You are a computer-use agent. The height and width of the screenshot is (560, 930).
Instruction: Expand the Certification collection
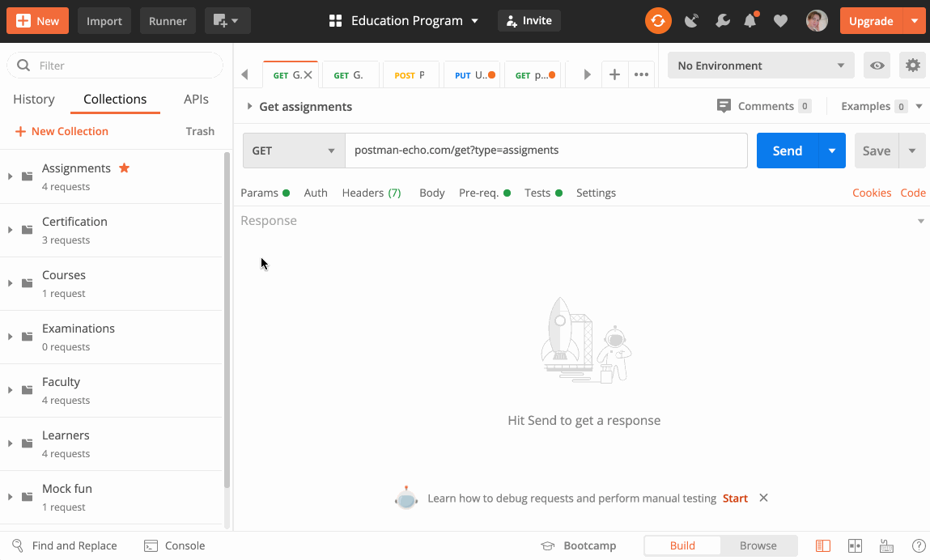[11, 229]
